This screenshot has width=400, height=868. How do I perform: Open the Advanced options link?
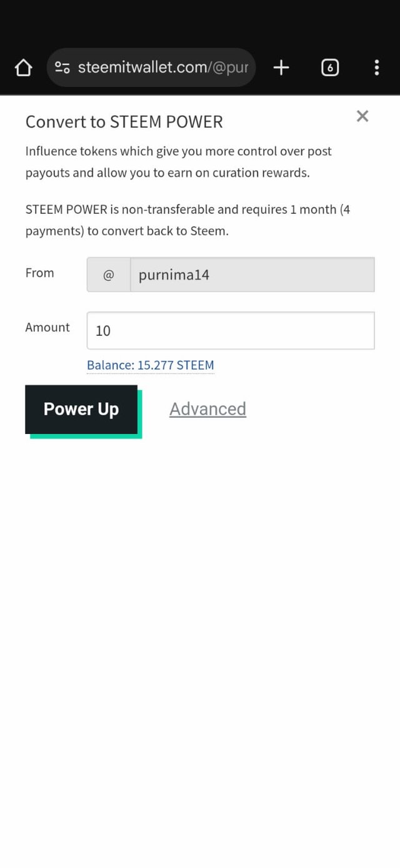[207, 409]
